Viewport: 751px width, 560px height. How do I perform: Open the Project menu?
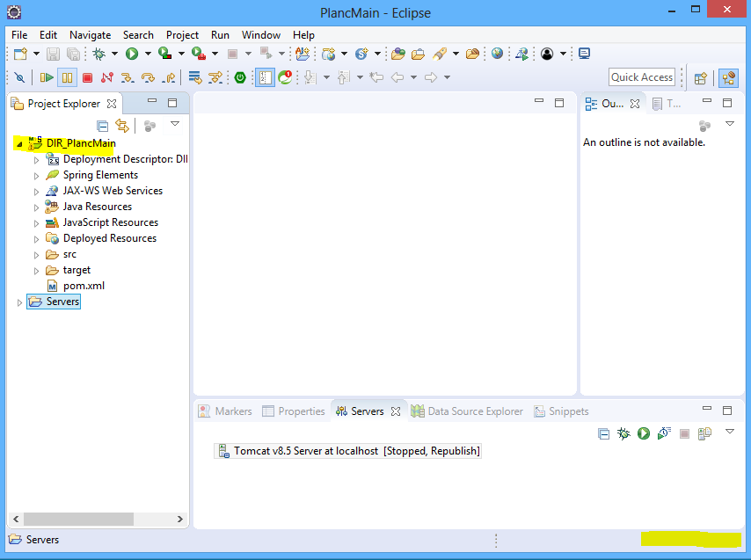tap(182, 35)
